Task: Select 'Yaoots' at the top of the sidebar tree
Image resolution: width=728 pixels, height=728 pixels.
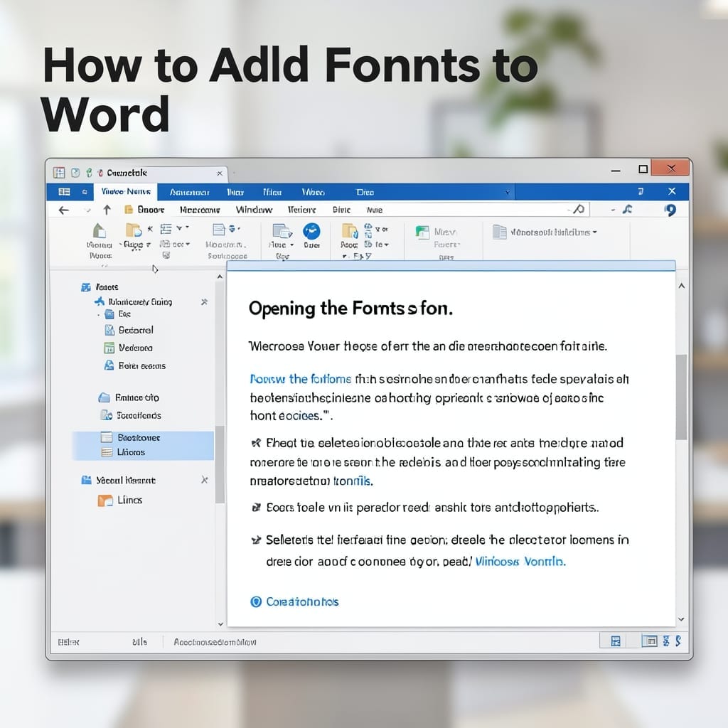Action: pos(100,287)
